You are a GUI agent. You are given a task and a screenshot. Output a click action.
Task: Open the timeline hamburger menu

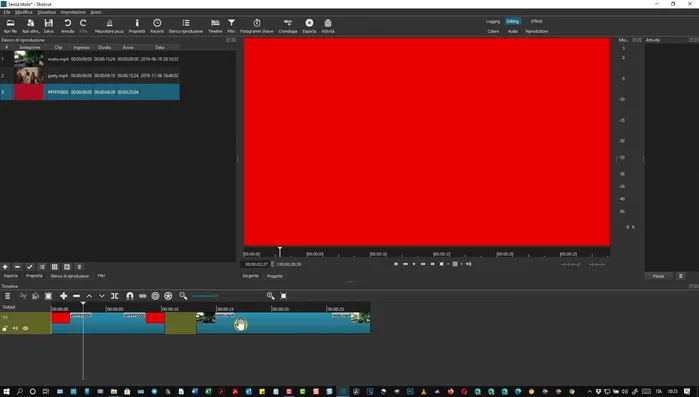[8, 296]
